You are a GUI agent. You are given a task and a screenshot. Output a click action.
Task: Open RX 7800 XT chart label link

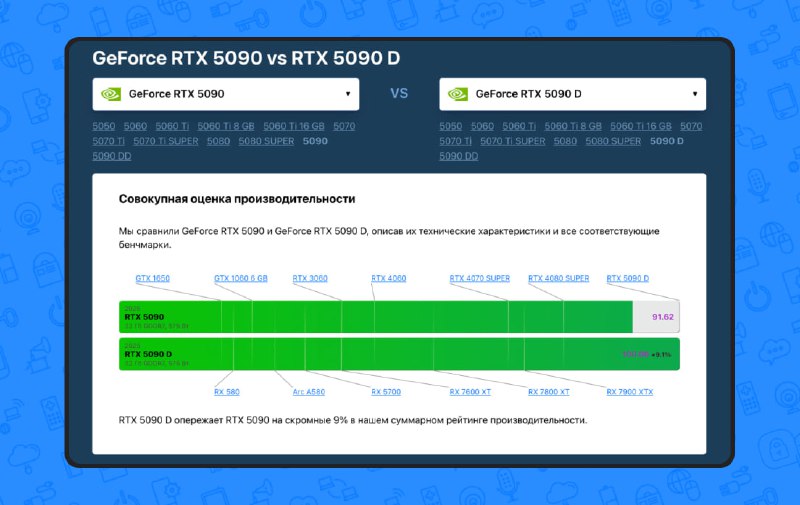548,392
